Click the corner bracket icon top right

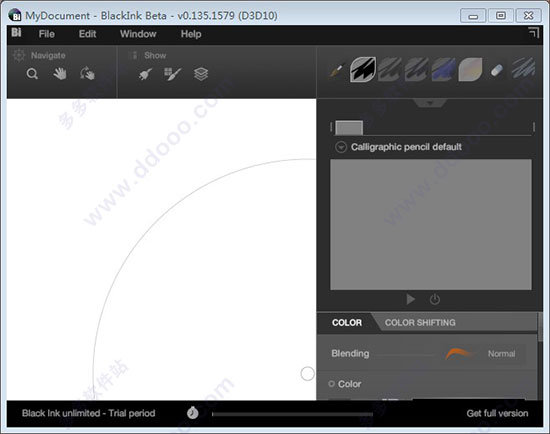[x=534, y=32]
